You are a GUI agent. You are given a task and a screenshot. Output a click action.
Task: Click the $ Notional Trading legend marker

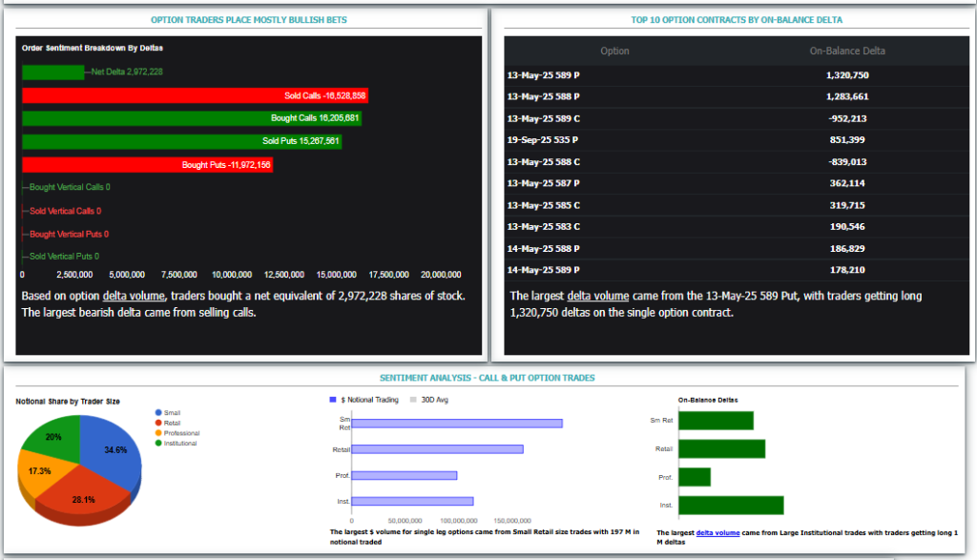pos(333,400)
